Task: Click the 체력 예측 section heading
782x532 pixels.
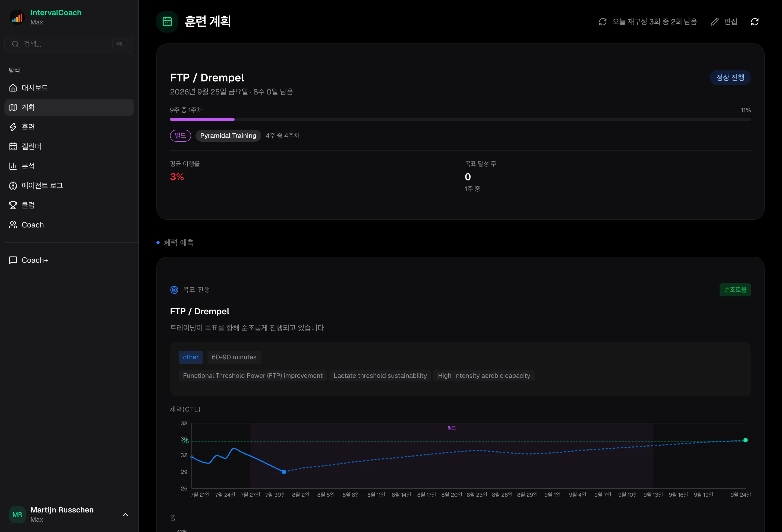Action: point(179,242)
